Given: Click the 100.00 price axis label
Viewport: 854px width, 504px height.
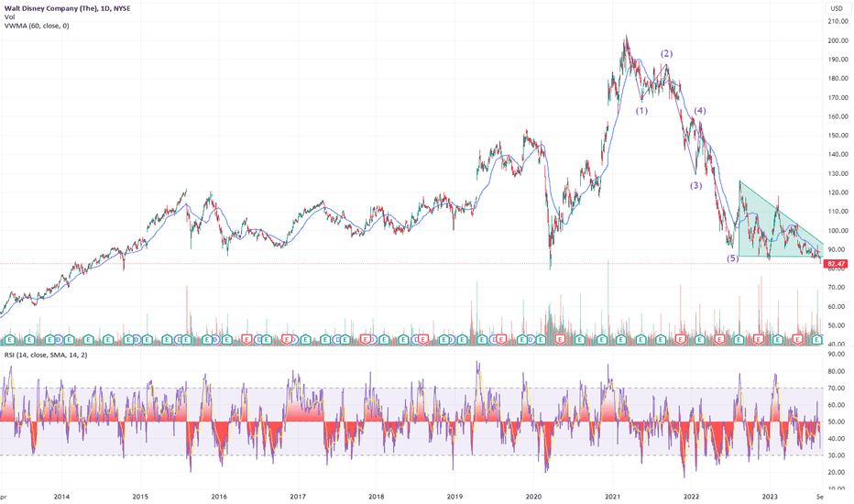Looking at the screenshot, I should pyautogui.click(x=838, y=231).
